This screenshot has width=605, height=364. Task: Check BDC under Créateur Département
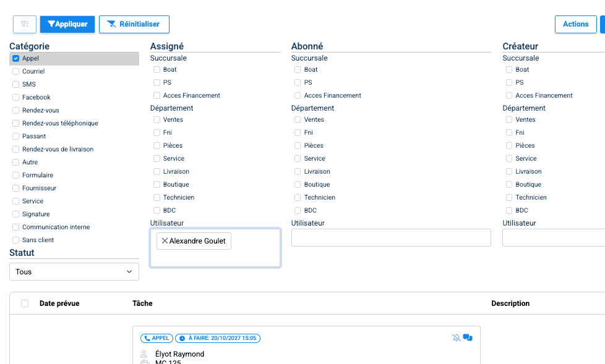(509, 211)
